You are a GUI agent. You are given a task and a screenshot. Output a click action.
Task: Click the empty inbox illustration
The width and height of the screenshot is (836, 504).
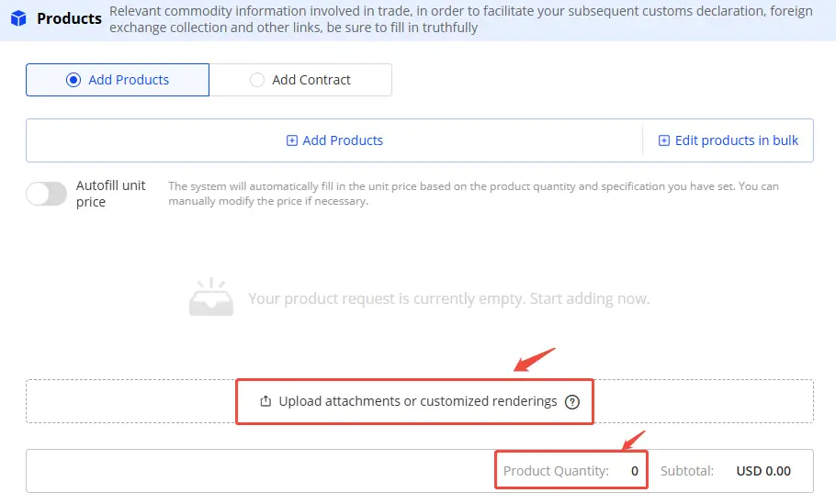pyautogui.click(x=211, y=297)
